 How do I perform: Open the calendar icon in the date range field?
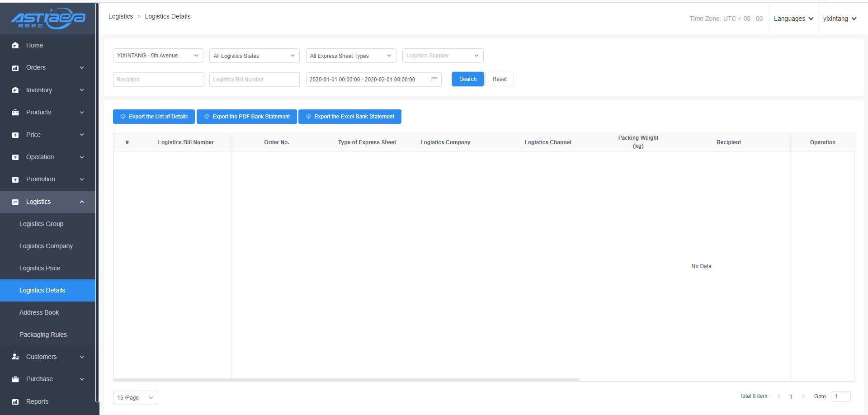[x=434, y=80]
